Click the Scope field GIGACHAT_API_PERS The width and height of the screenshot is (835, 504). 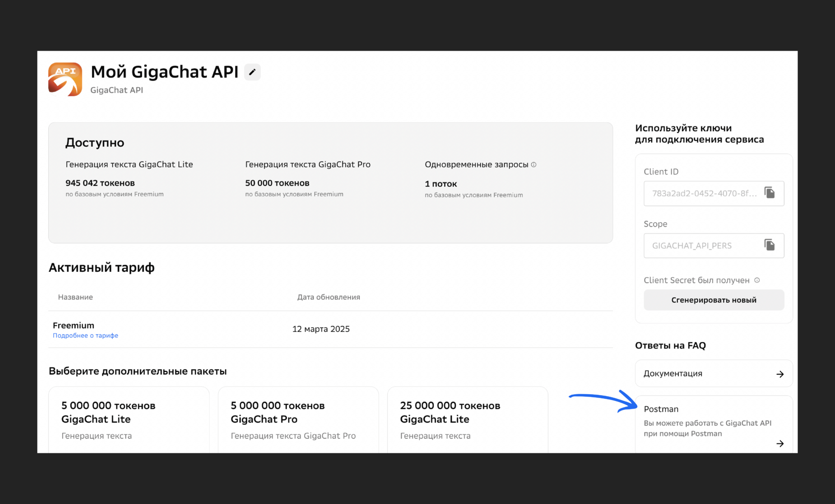pos(714,246)
